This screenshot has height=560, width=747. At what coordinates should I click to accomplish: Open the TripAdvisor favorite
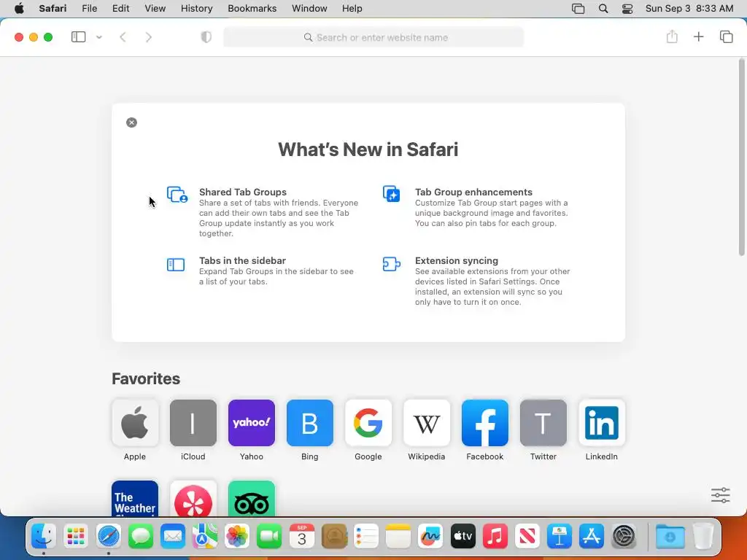[x=252, y=498]
